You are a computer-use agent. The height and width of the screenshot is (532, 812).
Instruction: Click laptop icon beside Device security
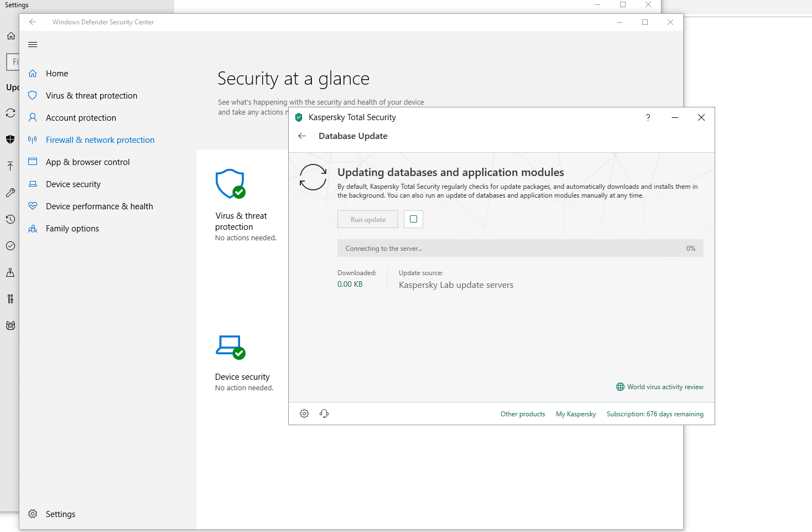pyautogui.click(x=33, y=184)
